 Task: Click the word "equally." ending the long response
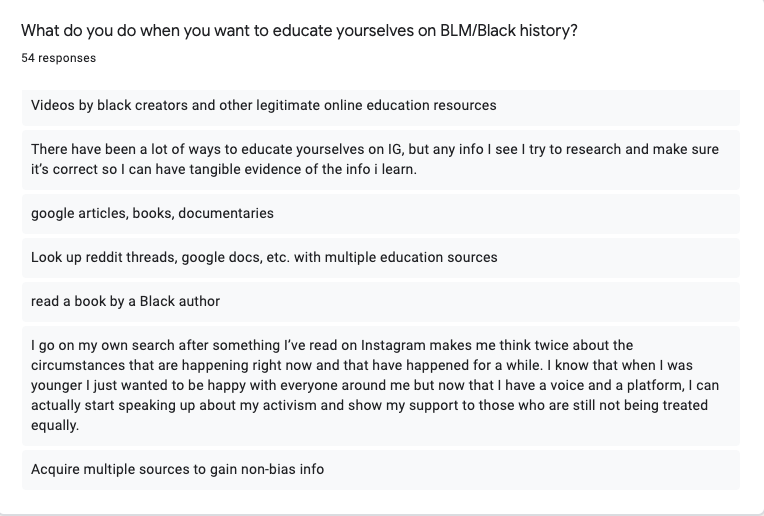point(55,425)
